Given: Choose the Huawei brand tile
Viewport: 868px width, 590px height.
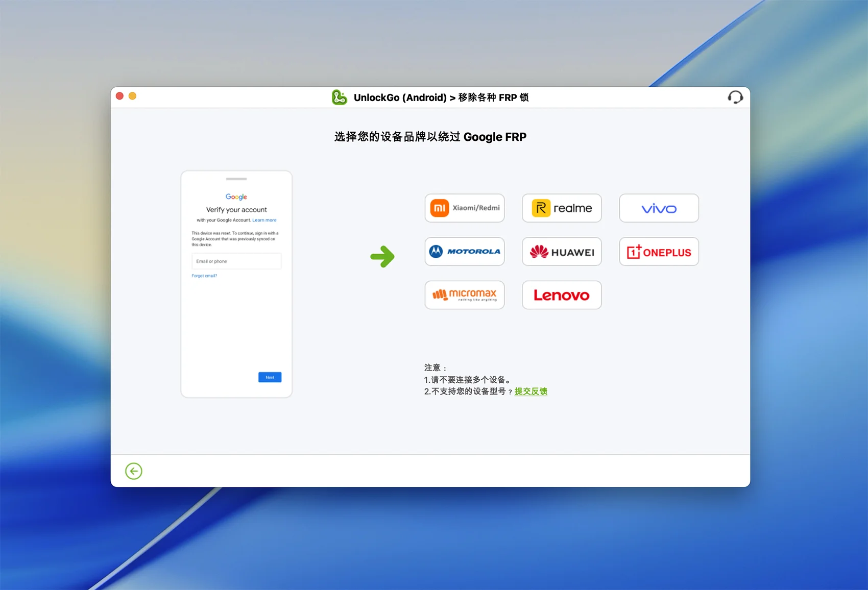Looking at the screenshot, I should pos(562,252).
